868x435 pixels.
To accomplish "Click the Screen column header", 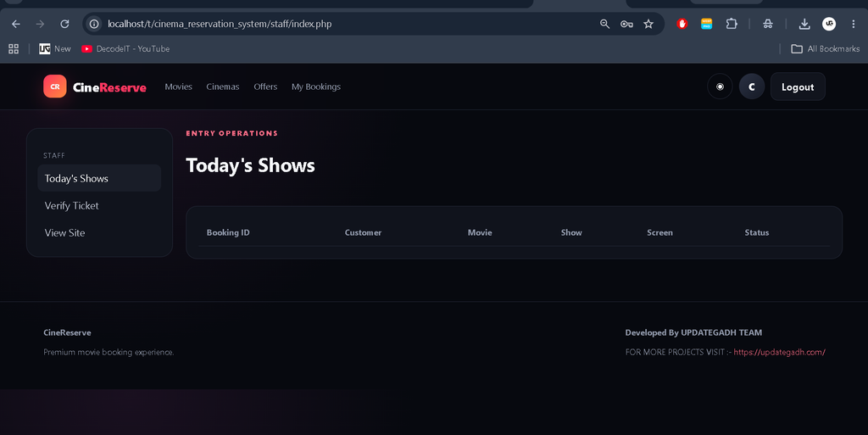I will pyautogui.click(x=659, y=232).
